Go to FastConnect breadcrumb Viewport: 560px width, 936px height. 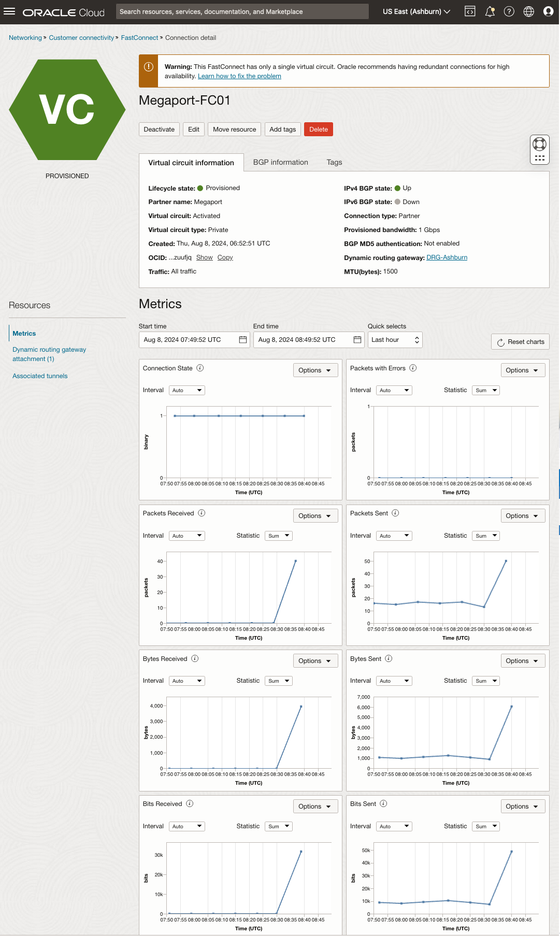click(140, 38)
